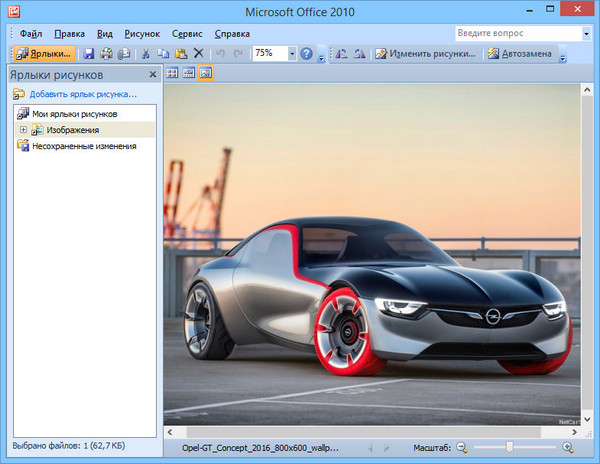Select Несохраненные изменения in the tree

point(83,146)
